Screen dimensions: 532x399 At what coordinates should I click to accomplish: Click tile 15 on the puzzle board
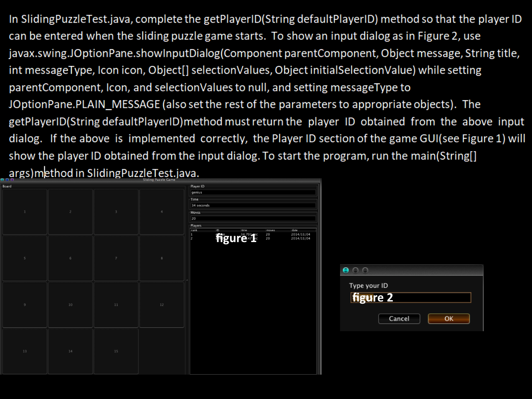(116, 351)
